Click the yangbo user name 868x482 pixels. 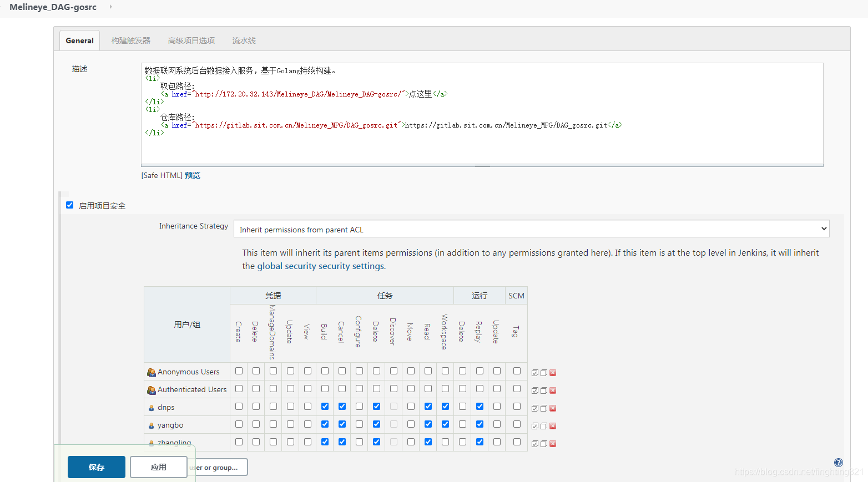170,425
